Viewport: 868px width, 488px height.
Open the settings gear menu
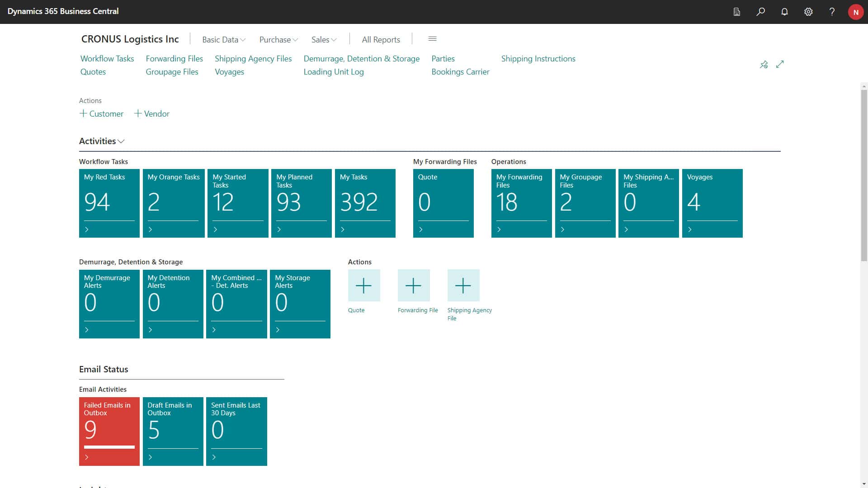point(808,12)
